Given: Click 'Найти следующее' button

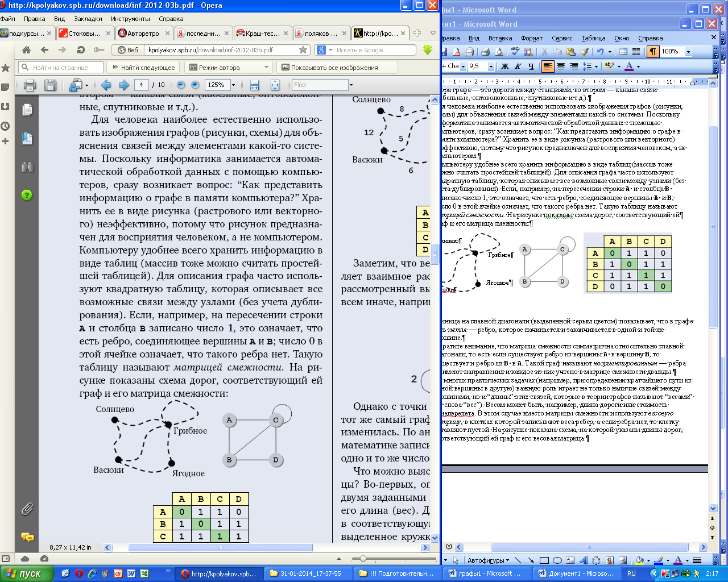Looking at the screenshot, I should pyautogui.click(x=144, y=68).
